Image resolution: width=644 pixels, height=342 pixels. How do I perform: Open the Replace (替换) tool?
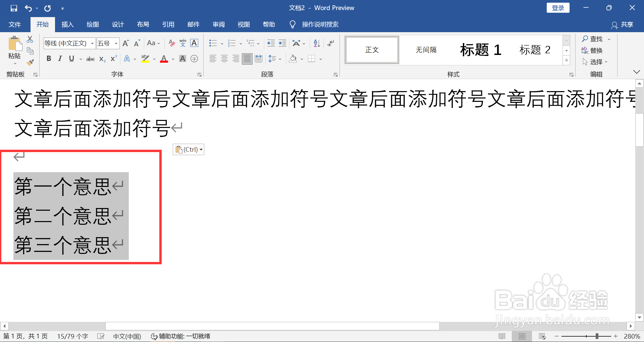tap(592, 51)
